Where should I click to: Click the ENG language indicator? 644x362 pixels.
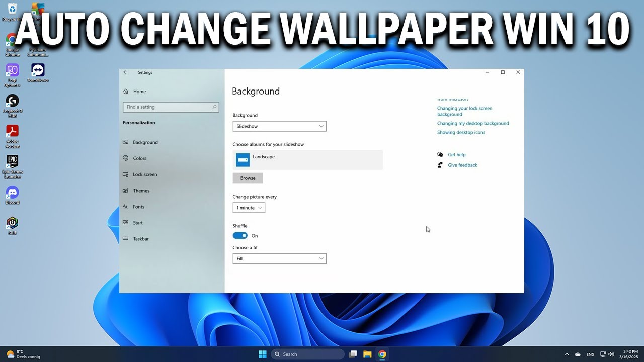coord(590,354)
